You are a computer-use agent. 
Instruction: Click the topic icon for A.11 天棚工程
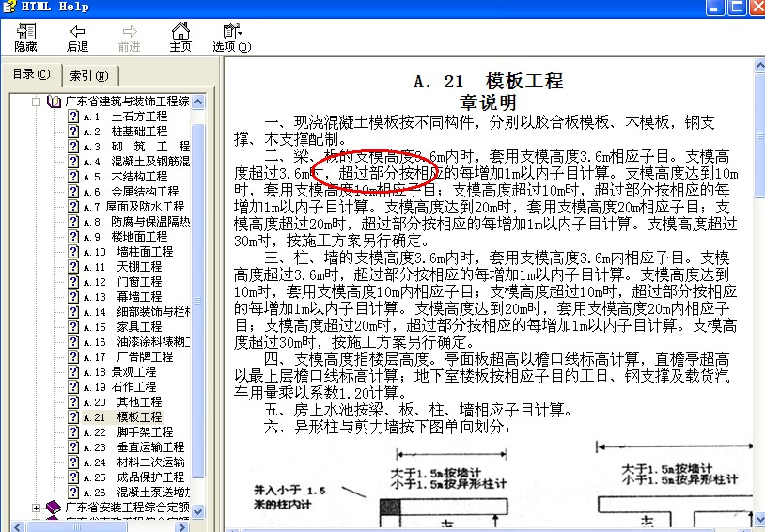point(73,267)
